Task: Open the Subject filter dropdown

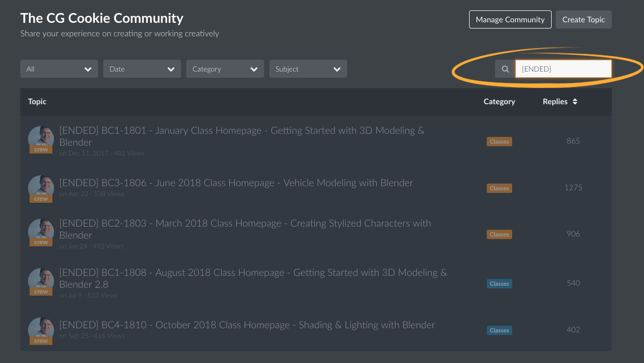Action: tap(308, 68)
